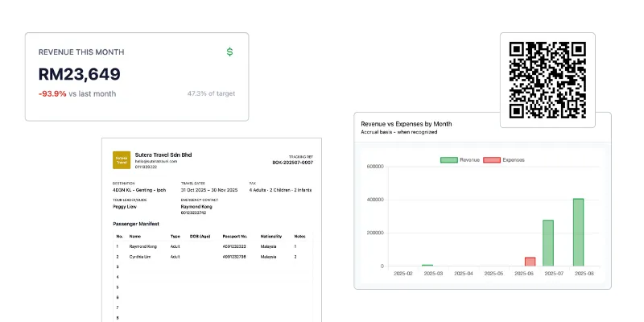
Task: Click the 2025-06 red expenses bar
Action: tap(530, 262)
